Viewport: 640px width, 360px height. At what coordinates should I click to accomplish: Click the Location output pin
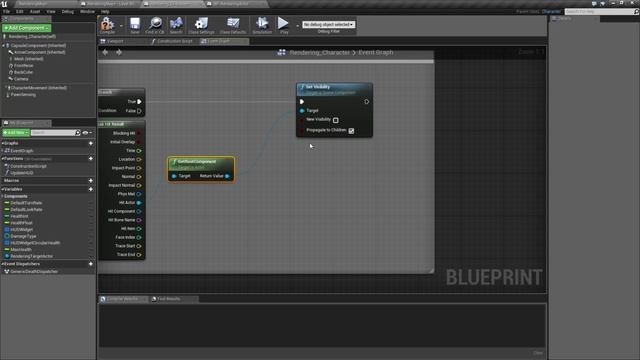tap(139, 159)
